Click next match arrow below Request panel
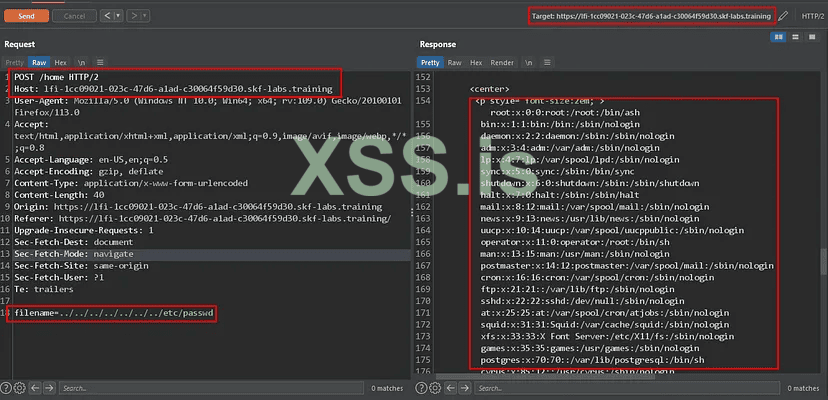 [49, 388]
